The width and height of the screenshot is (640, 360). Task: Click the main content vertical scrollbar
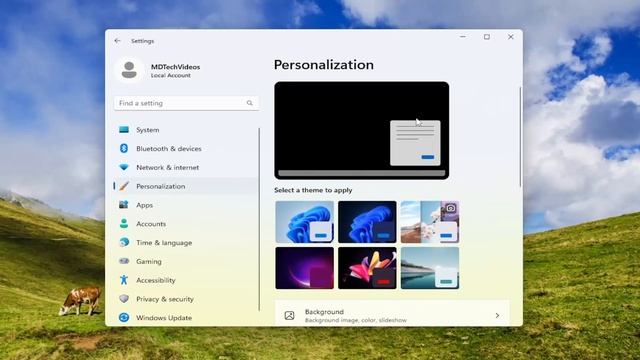520,137
